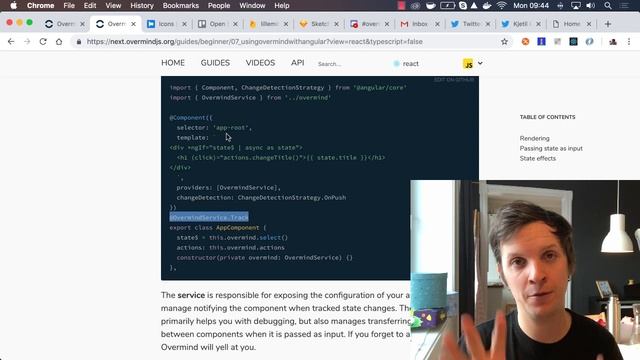Close the Inbox tab
This screenshot has width=640, height=360.
tap(437, 24)
